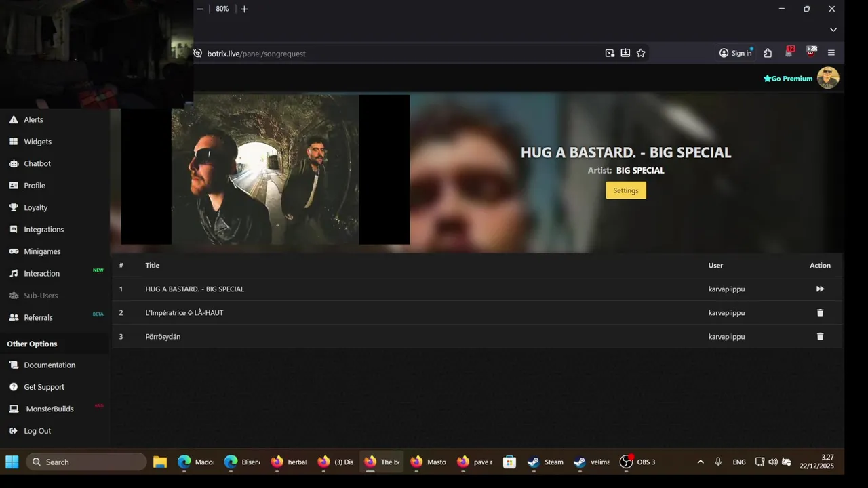
Task: Show hidden system tray icons
Action: point(701,462)
